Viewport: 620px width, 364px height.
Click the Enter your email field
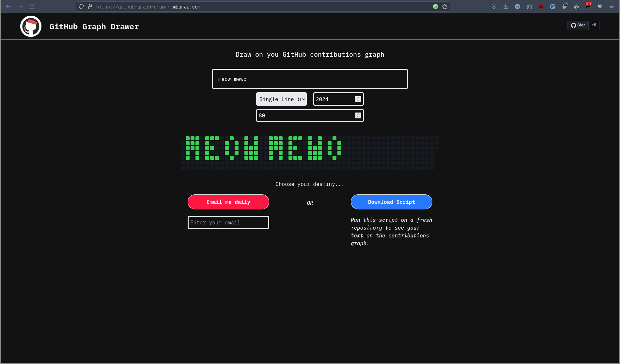click(x=228, y=222)
